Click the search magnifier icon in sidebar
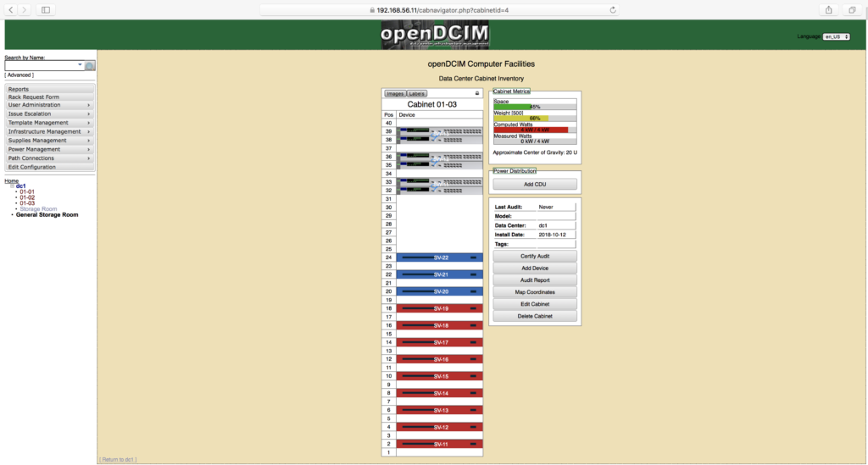The image size is (868, 465). pos(90,66)
